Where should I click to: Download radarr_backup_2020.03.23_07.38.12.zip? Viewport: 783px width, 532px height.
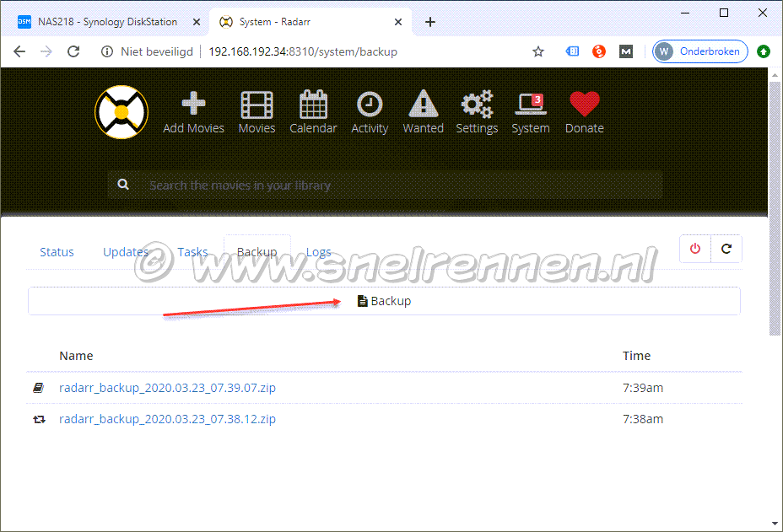pos(167,419)
